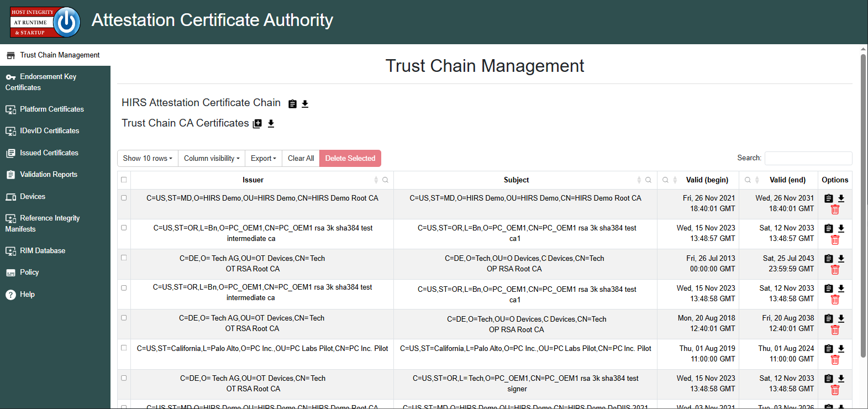Open Trust Chain Management in sidebar
This screenshot has height=409, width=868.
click(55, 55)
